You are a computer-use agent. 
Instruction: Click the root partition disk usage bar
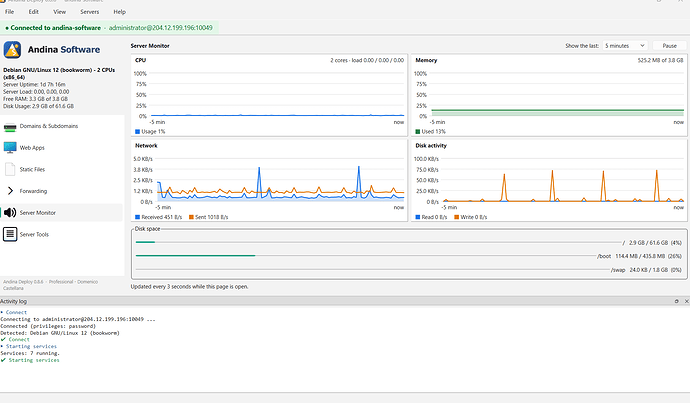pyautogui.click(x=378, y=242)
